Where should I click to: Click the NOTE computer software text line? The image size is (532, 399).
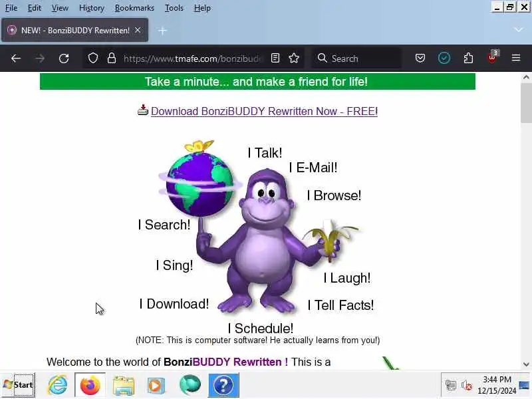pyautogui.click(x=257, y=340)
